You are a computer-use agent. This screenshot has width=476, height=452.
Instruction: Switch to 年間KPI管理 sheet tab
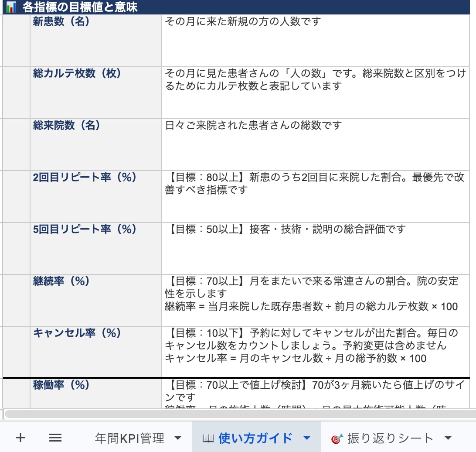129,438
